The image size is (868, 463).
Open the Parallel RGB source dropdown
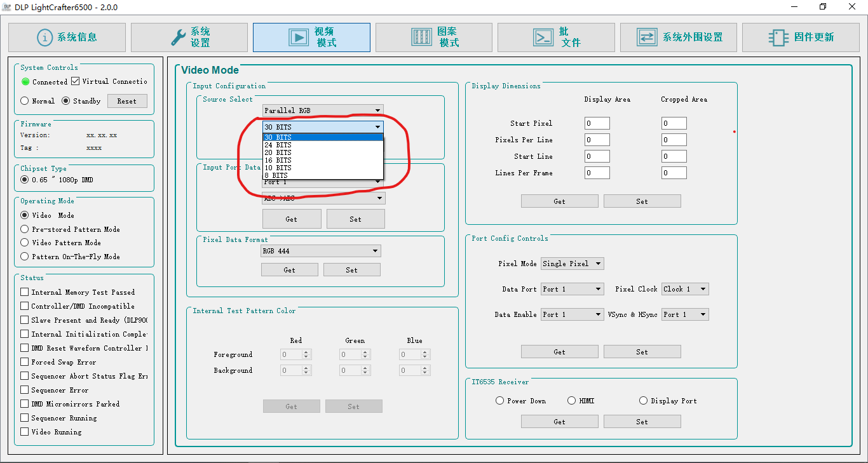click(x=323, y=111)
